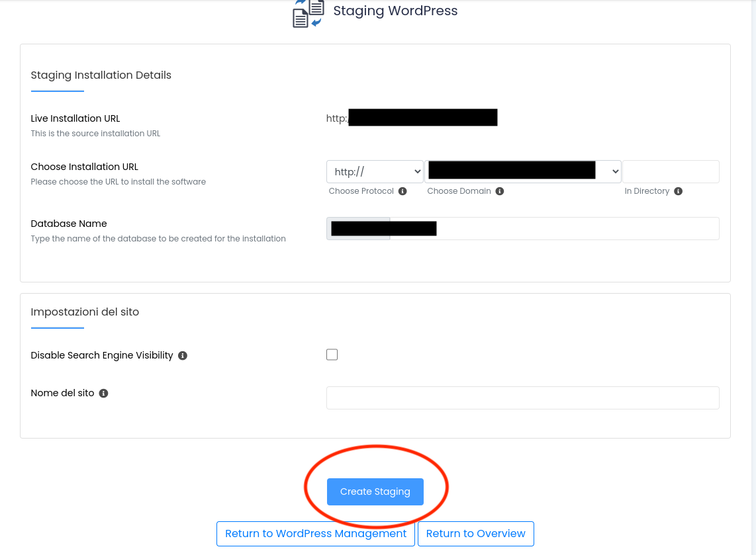Click the Disable Search Engine Visibility label
Viewport: 756px width, 555px height.
click(102, 356)
